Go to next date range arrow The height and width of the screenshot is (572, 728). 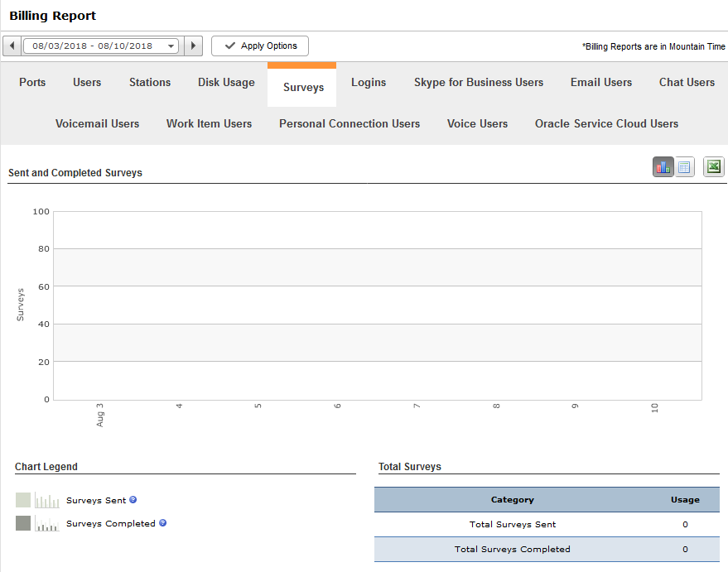[x=193, y=46]
